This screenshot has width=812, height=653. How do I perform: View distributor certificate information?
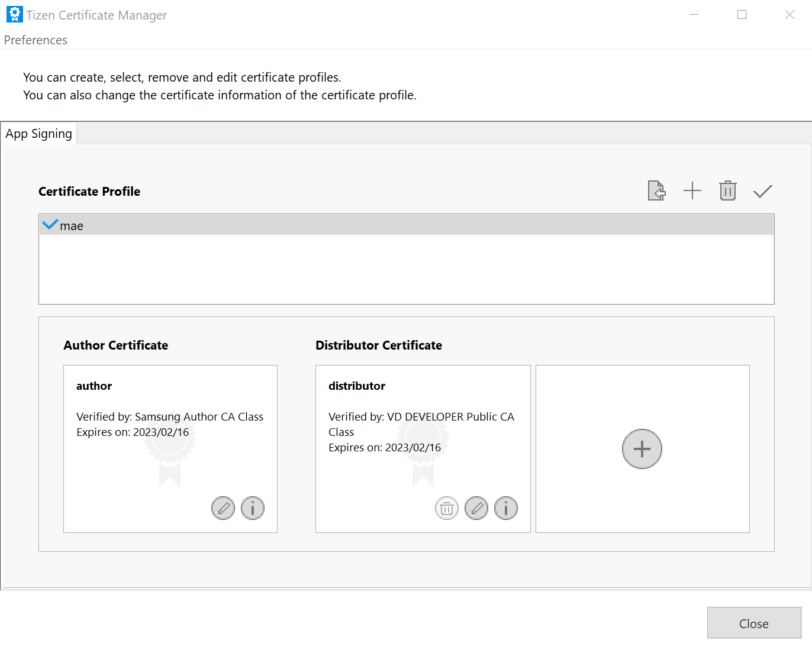(506, 508)
